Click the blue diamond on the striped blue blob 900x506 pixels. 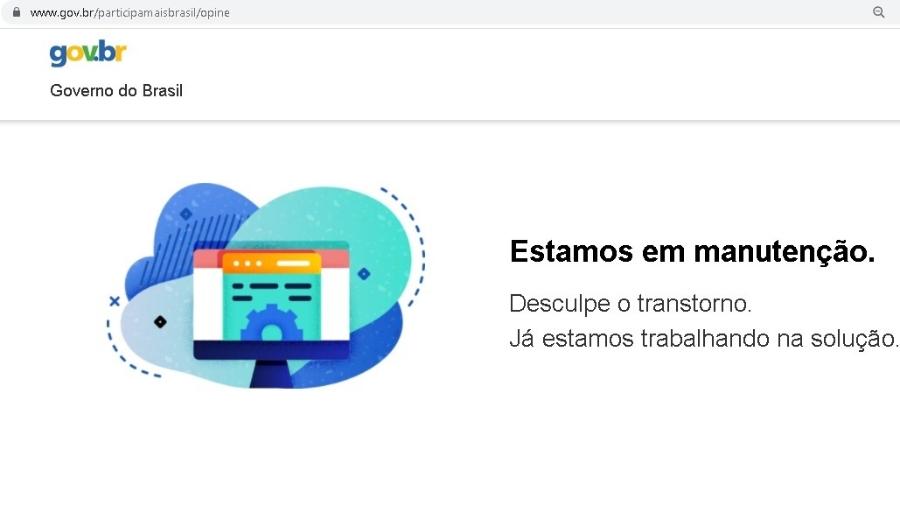tap(186, 214)
